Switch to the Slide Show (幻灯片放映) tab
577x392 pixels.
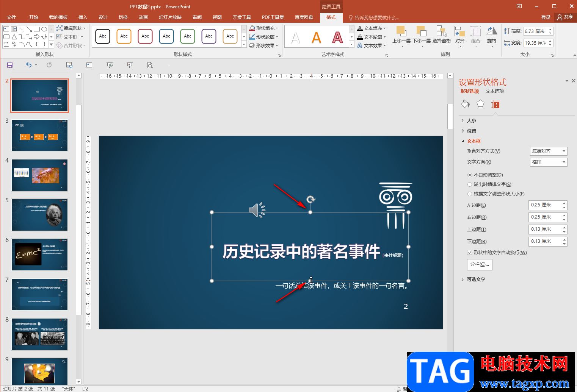(170, 17)
